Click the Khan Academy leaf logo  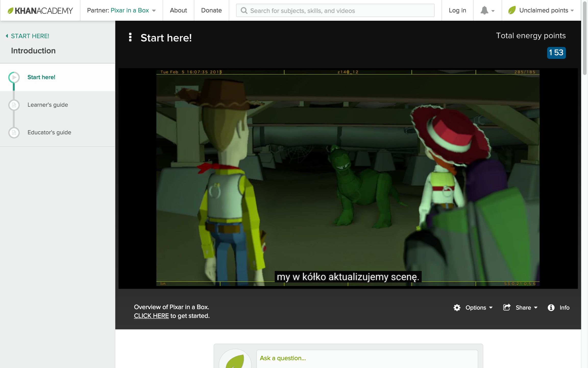click(10, 11)
